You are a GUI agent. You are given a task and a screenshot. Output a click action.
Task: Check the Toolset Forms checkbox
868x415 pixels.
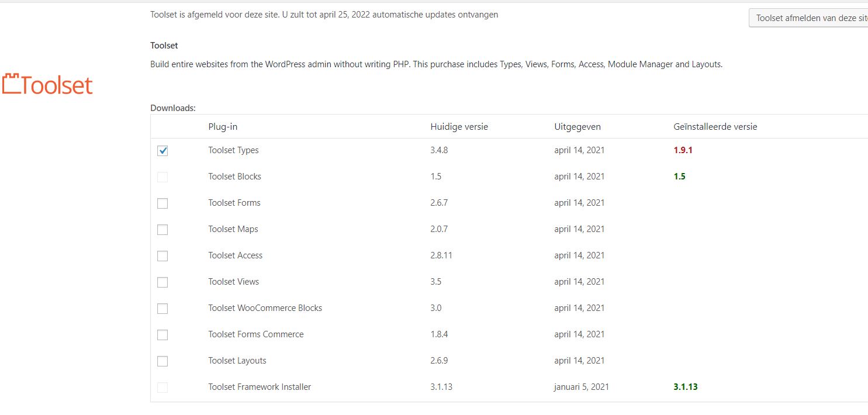click(162, 203)
